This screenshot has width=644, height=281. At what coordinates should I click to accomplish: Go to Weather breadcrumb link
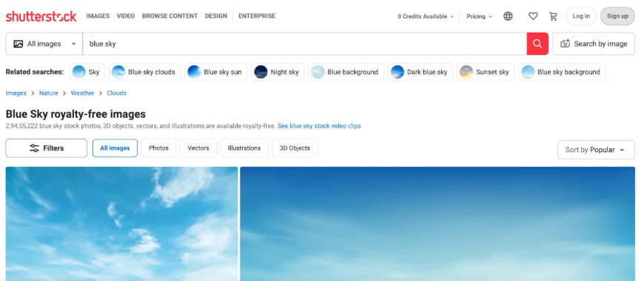82,93
